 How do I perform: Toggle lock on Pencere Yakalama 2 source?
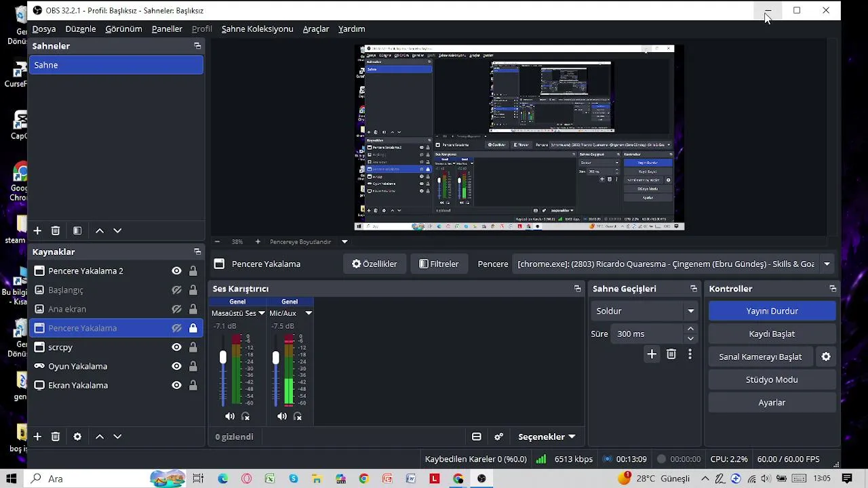tap(193, 271)
